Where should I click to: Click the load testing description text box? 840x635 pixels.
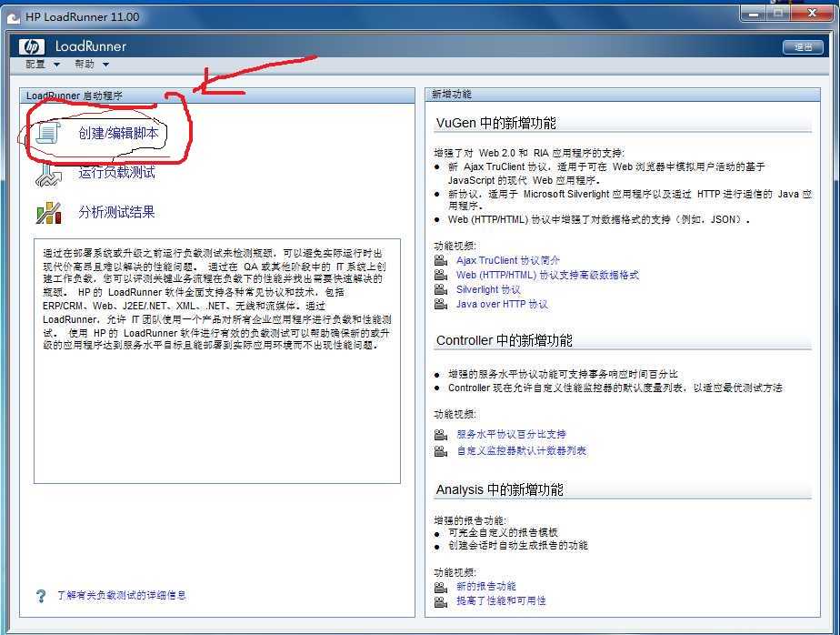pos(217,361)
